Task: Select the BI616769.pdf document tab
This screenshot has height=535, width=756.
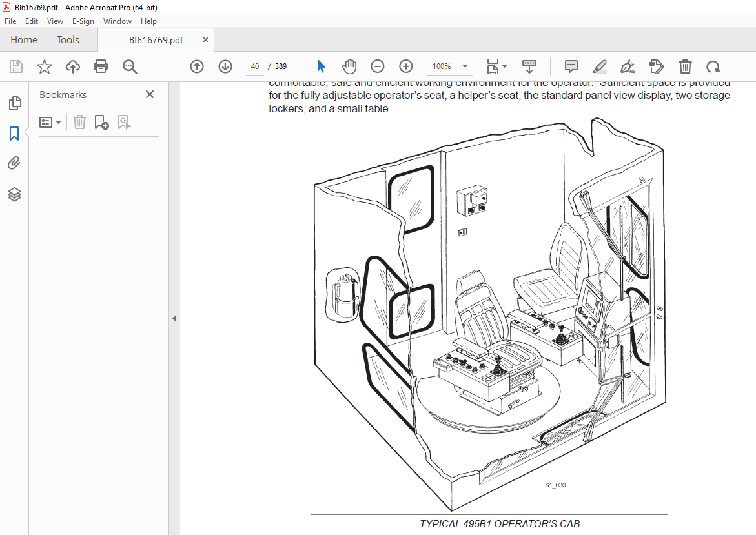Action: (156, 40)
